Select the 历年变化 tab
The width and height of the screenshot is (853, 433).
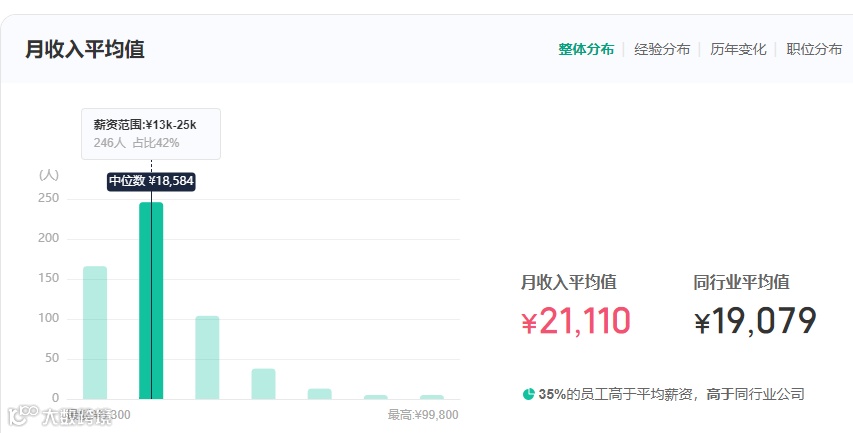[x=738, y=50]
